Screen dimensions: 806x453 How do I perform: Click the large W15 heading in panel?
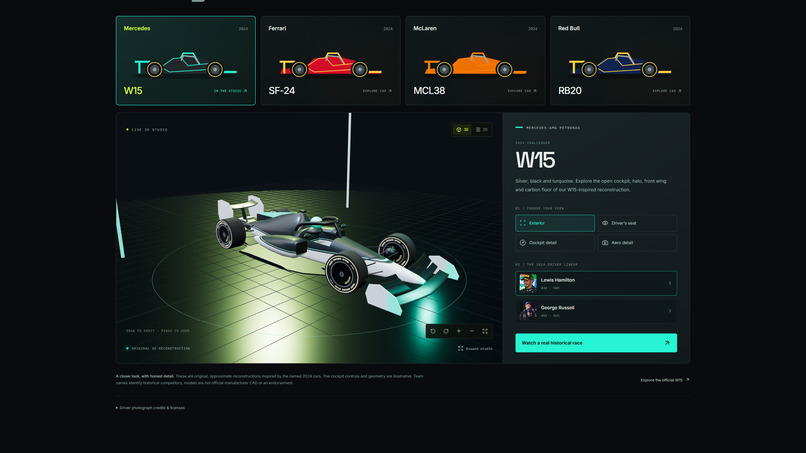(535, 160)
